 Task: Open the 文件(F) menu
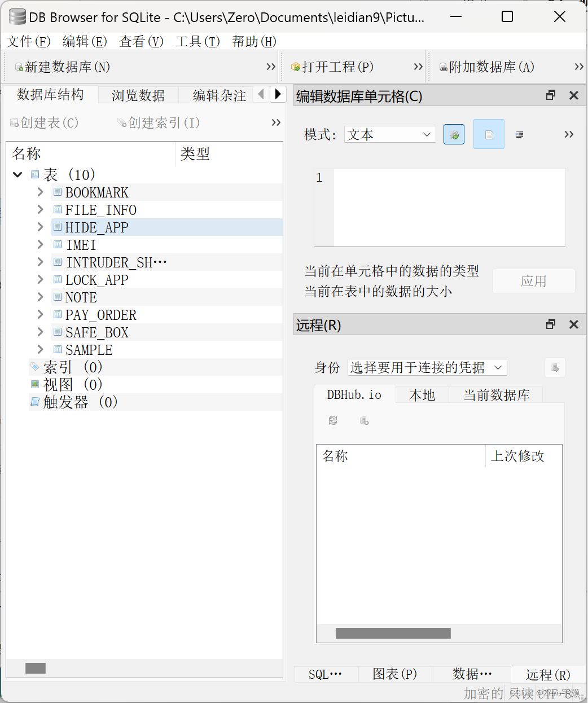click(28, 41)
